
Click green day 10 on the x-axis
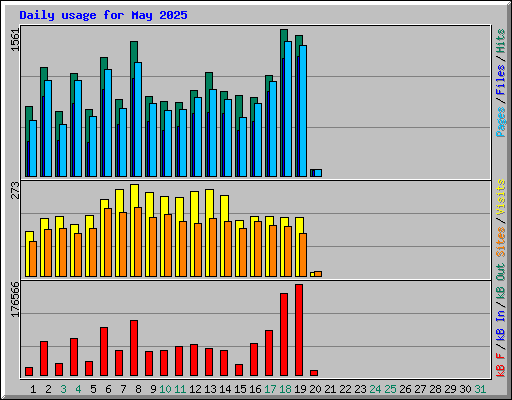(165, 389)
